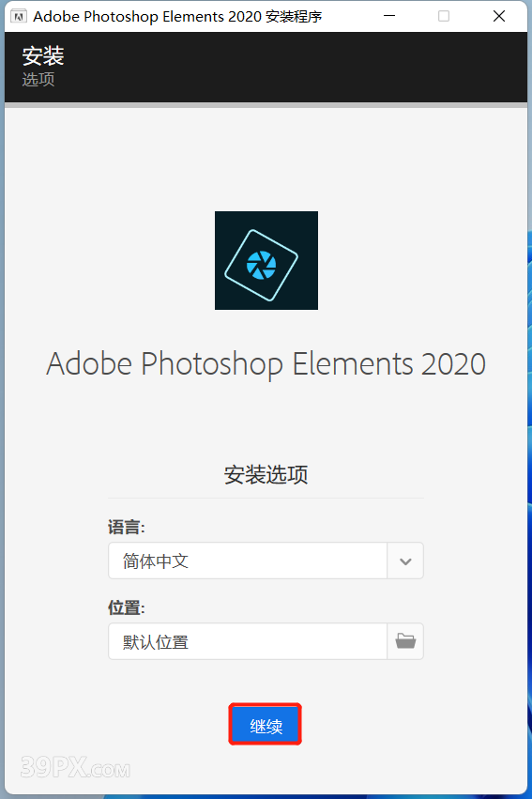This screenshot has width=532, height=799.
Task: Click the Adobe Photoshop Elements 2020 product name
Action: tap(266, 364)
